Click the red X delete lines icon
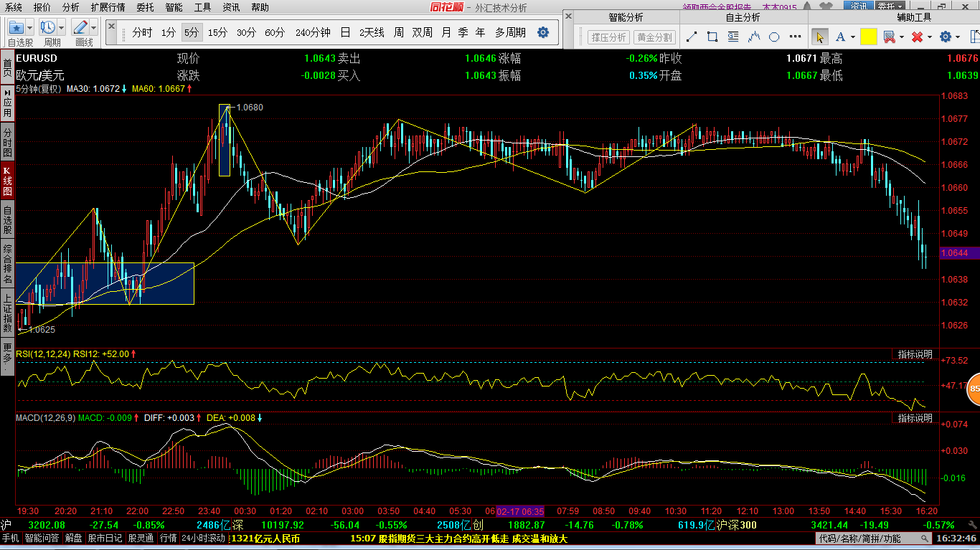 click(x=917, y=37)
